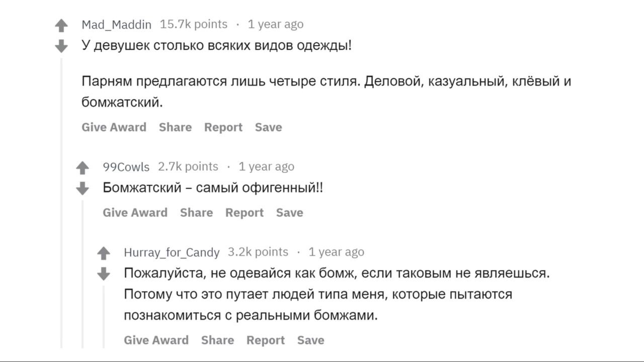Open Hurray_for_Candy user profile

pos(172,252)
